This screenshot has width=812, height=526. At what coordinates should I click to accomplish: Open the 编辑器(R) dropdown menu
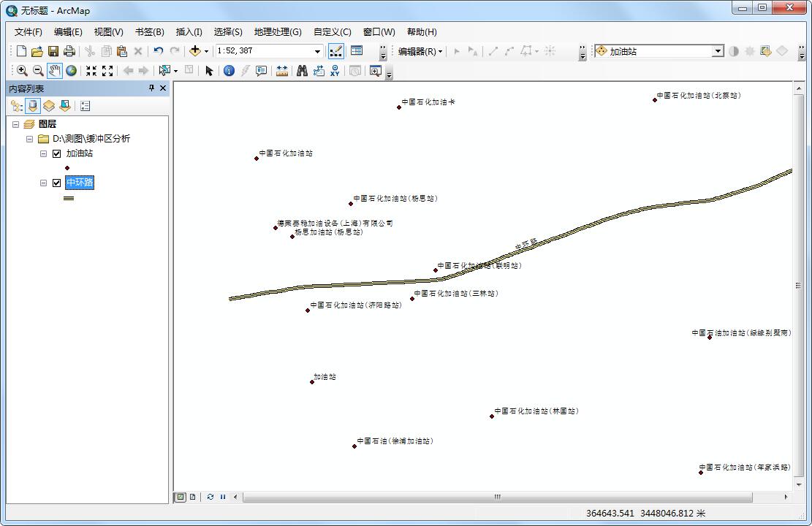point(420,51)
